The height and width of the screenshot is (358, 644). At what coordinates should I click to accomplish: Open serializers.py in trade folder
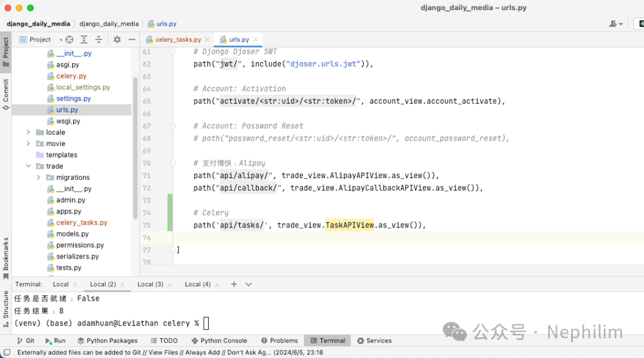[77, 256]
